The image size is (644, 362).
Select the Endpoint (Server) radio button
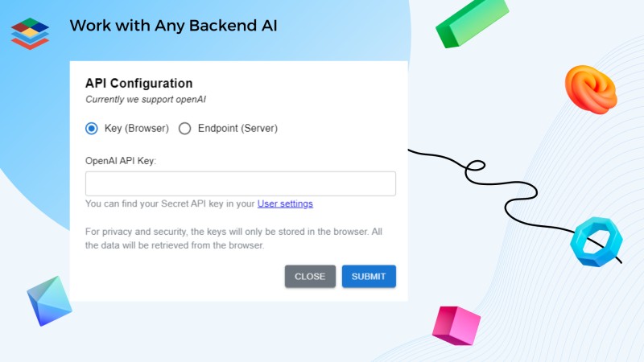(185, 129)
